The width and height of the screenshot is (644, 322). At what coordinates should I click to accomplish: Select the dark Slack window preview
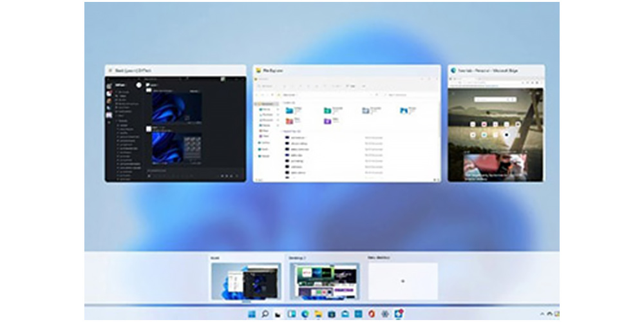[175, 129]
